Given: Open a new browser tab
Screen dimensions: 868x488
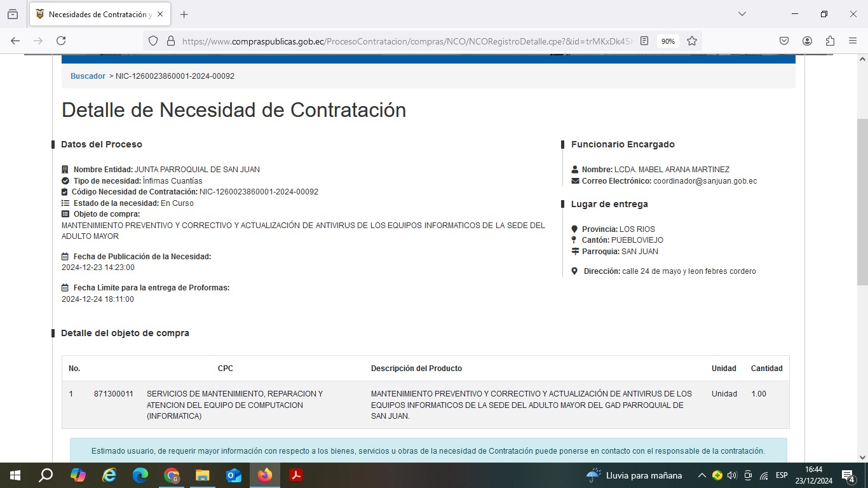Looking at the screenshot, I should pos(184,14).
